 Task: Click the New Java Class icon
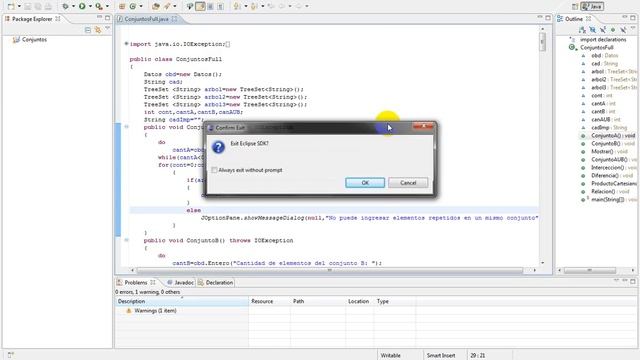(x=133, y=6)
